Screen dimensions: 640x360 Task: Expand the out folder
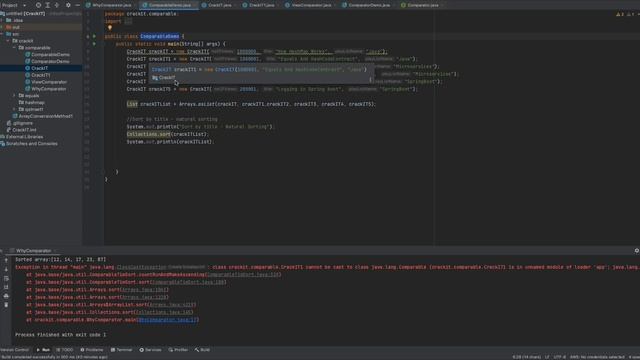(x=3, y=27)
